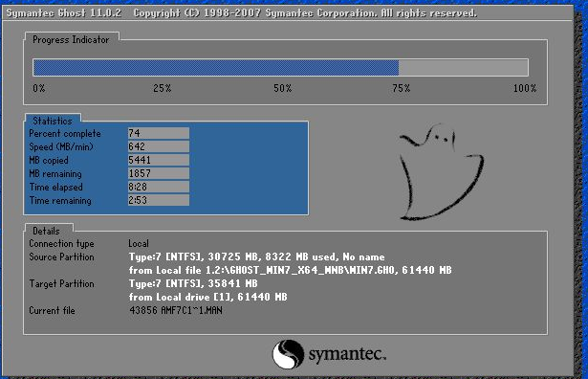The width and height of the screenshot is (588, 379).
Task: Click the Target Partition label
Action: 61,283
